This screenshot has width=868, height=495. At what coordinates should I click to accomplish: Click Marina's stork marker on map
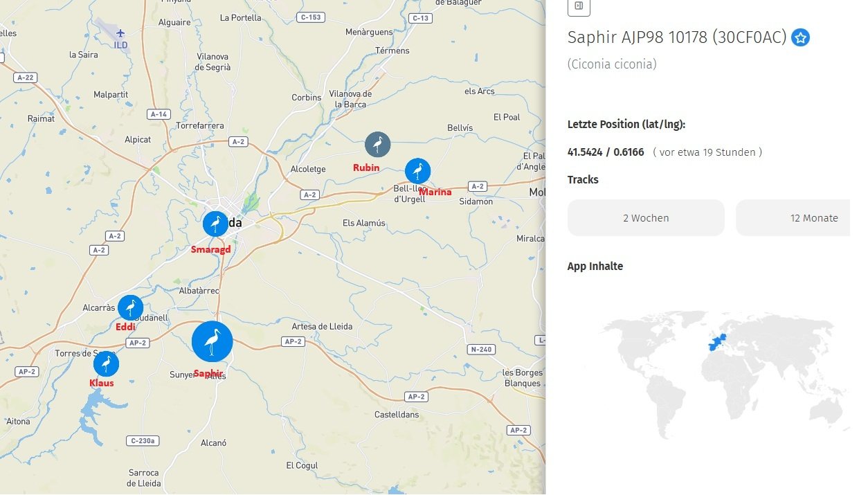[417, 171]
